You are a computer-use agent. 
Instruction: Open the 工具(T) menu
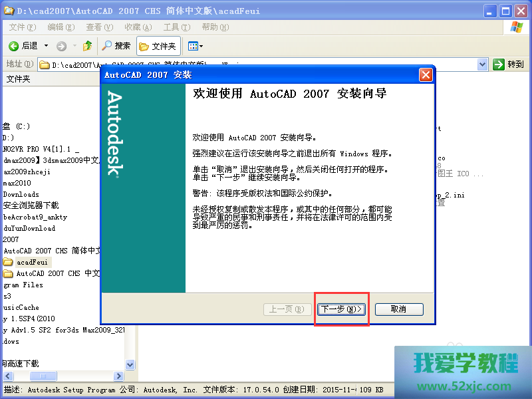[x=176, y=27]
